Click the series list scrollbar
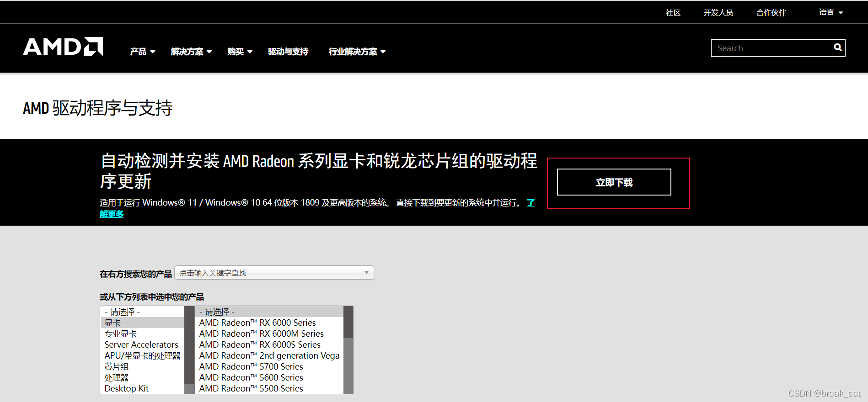868x402 pixels. click(348, 350)
